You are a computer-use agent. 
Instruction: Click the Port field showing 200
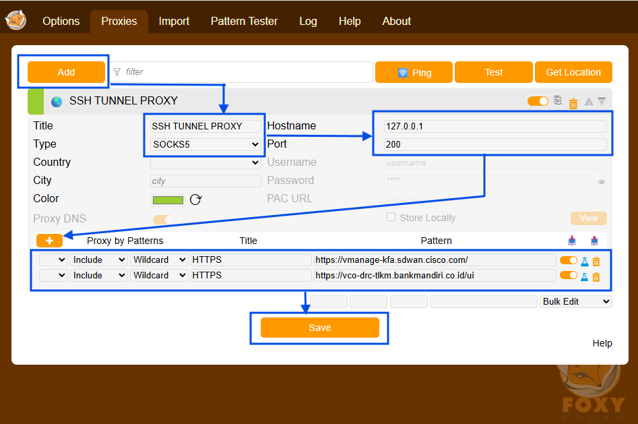point(495,144)
